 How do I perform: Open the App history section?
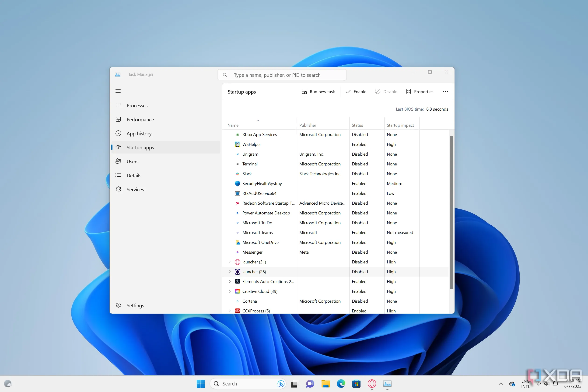pos(139,133)
